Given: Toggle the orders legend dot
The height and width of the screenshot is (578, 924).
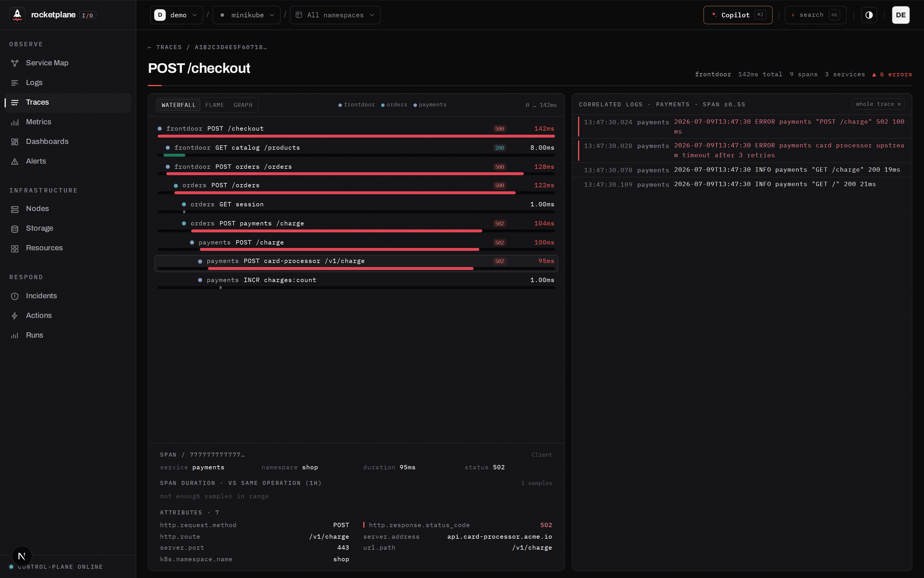Looking at the screenshot, I should [383, 105].
